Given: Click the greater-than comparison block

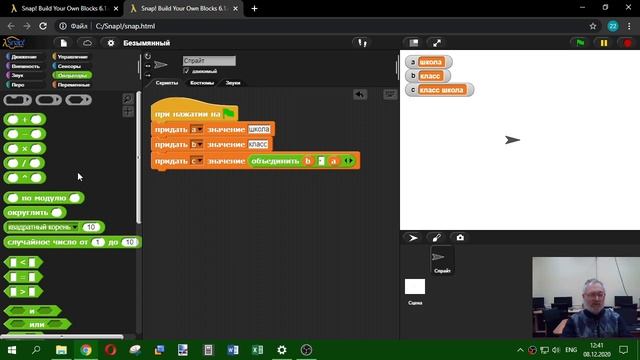Looking at the screenshot, I should (x=23, y=292).
